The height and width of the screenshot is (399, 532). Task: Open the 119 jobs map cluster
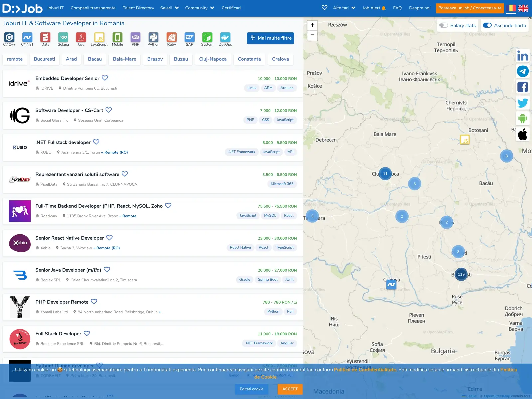(461, 274)
